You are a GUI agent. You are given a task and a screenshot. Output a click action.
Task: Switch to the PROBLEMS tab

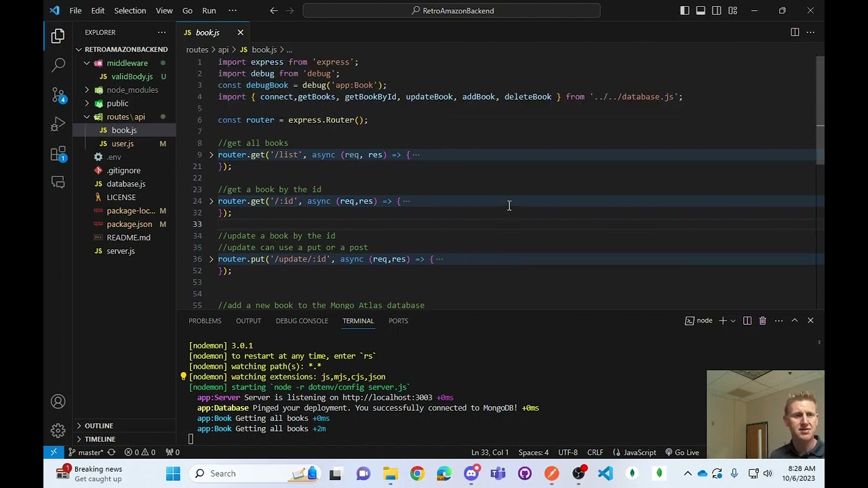pyautogui.click(x=205, y=321)
